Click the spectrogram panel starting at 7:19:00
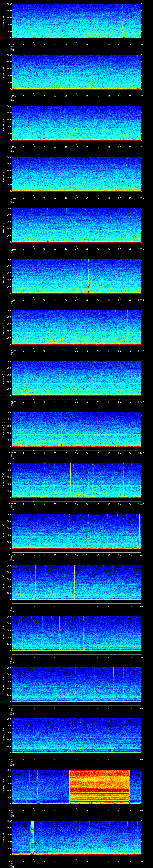This screenshot has width=153, height=868. (76, 276)
